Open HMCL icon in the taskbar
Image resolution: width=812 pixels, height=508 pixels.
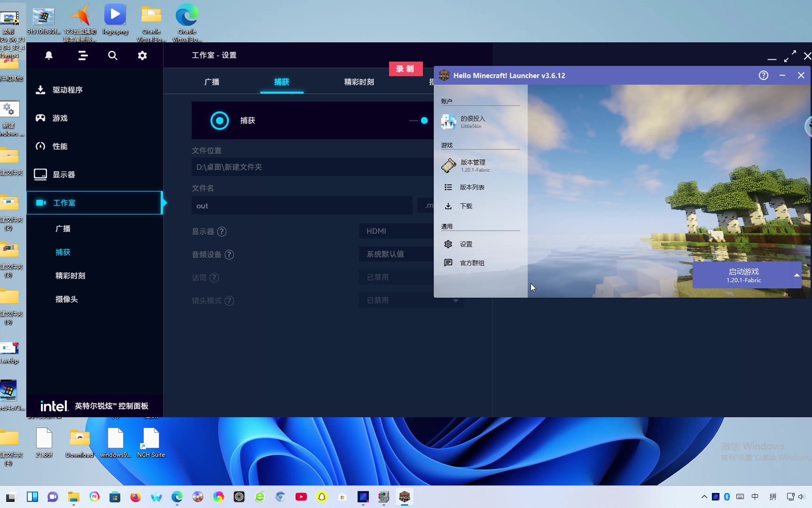pyautogui.click(x=405, y=497)
